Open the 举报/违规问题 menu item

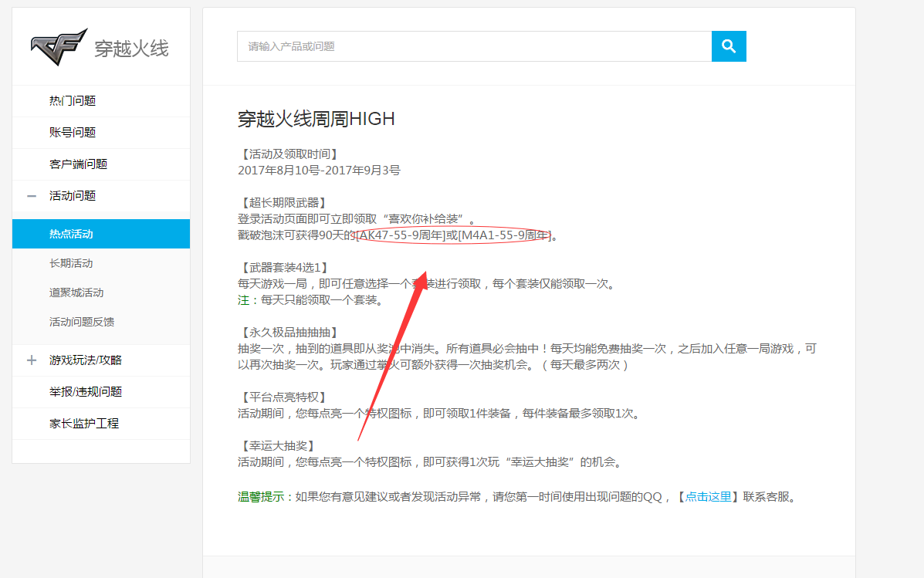pos(86,392)
